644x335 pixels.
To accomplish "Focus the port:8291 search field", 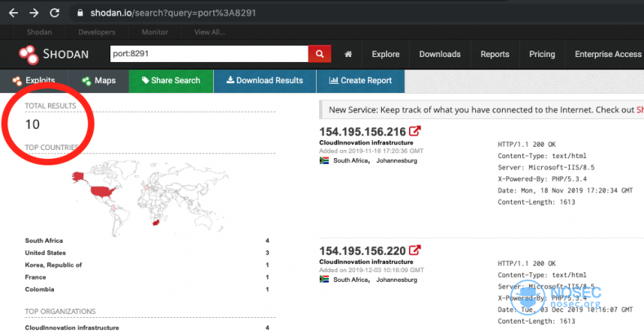I will (x=209, y=54).
